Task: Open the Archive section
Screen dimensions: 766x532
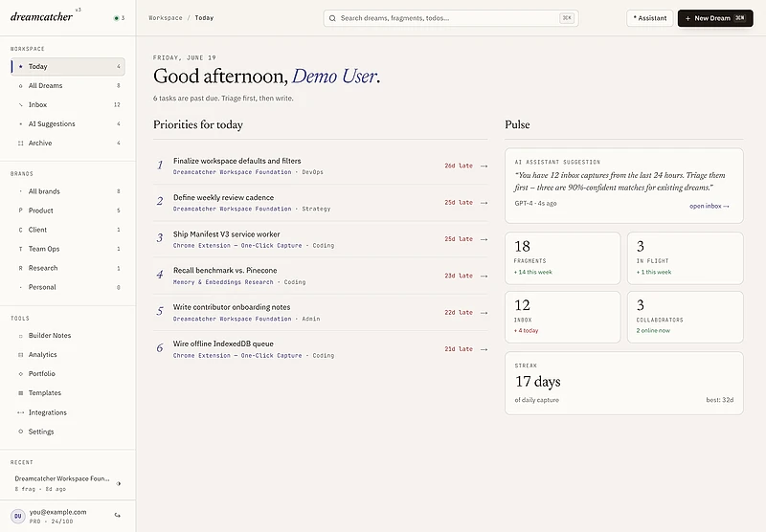Action: 67,143
